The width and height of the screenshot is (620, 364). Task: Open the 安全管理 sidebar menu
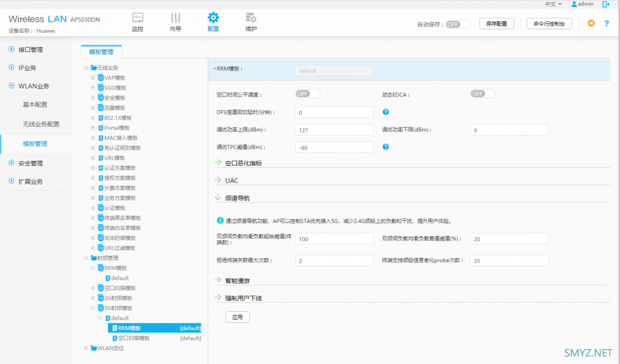coord(30,163)
